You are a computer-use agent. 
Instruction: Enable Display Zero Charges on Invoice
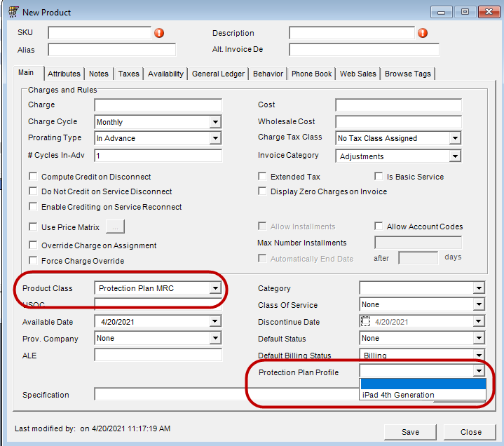click(x=262, y=191)
